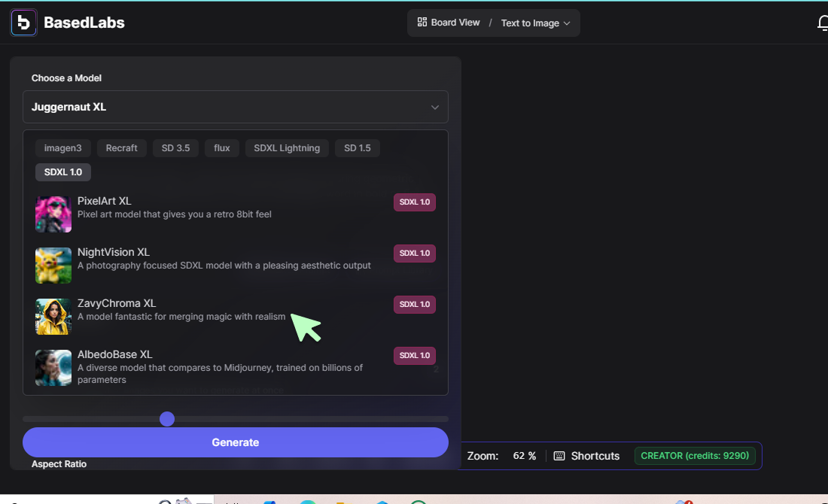Click the BasedLabs logo icon
Viewport: 828px width, 504px height.
[24, 23]
